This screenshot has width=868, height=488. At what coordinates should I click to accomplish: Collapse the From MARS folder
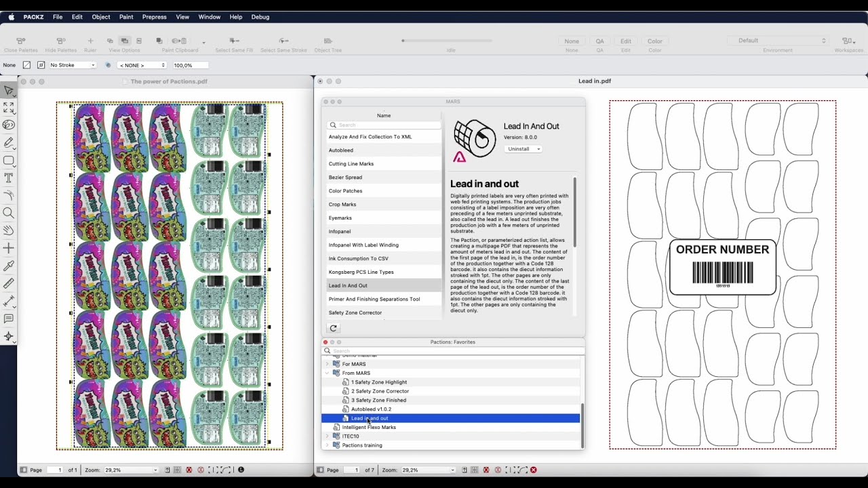[327, 373]
